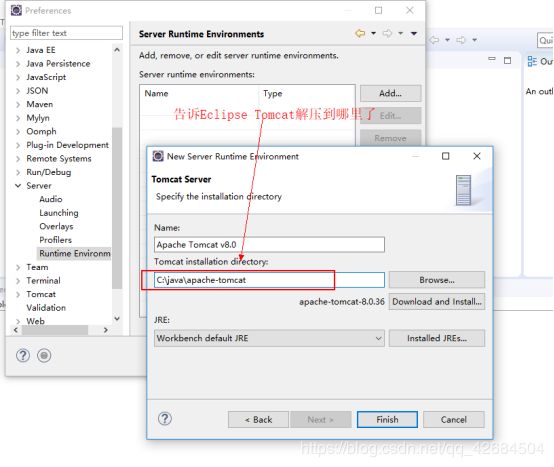Collapse the Server tree node

pos(18,186)
